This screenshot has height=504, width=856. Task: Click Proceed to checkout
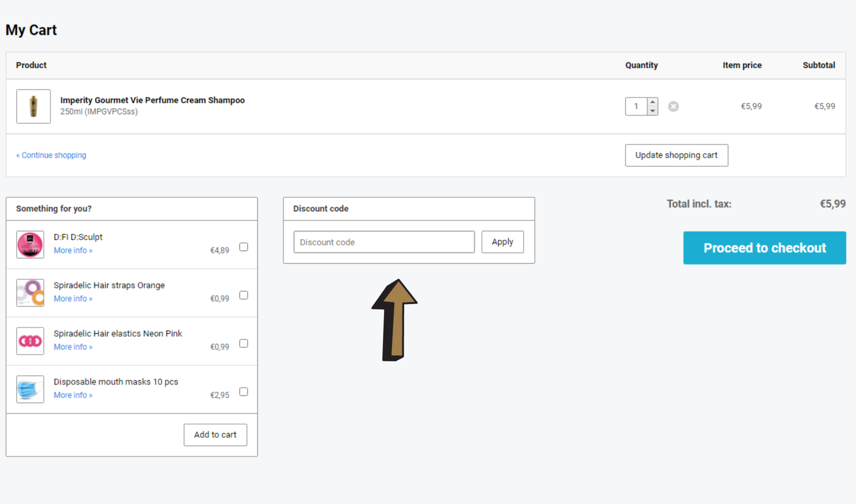[x=764, y=248]
